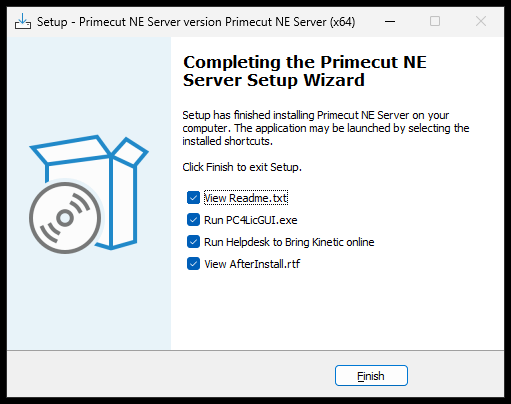Click the disabled maximize button
Screen dimensions: 511x404
tap(435, 22)
